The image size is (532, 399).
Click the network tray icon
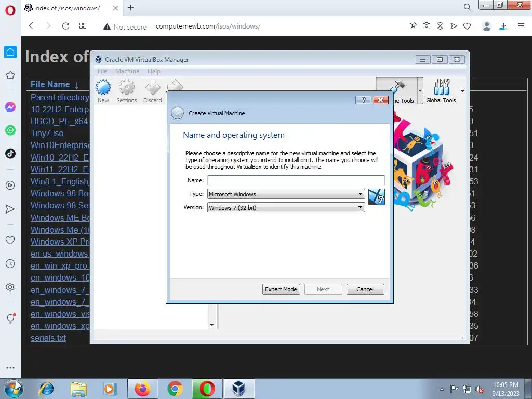467,390
